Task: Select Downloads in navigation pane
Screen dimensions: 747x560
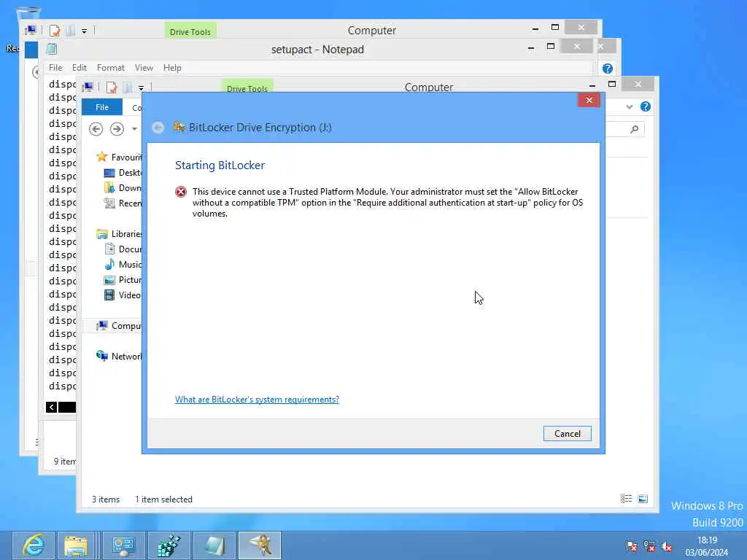Action: tap(123, 187)
